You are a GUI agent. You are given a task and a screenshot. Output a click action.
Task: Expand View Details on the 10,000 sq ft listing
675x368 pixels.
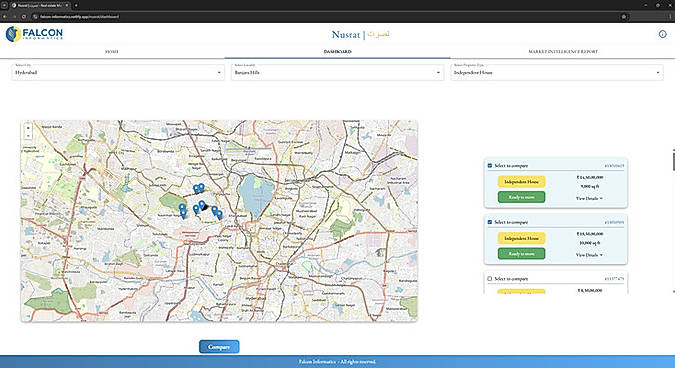pos(589,255)
